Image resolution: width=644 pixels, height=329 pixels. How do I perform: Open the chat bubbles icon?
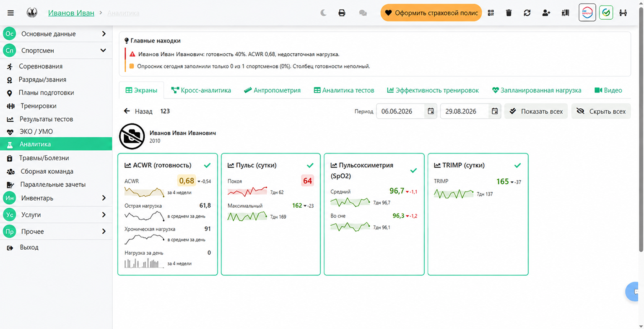click(363, 13)
